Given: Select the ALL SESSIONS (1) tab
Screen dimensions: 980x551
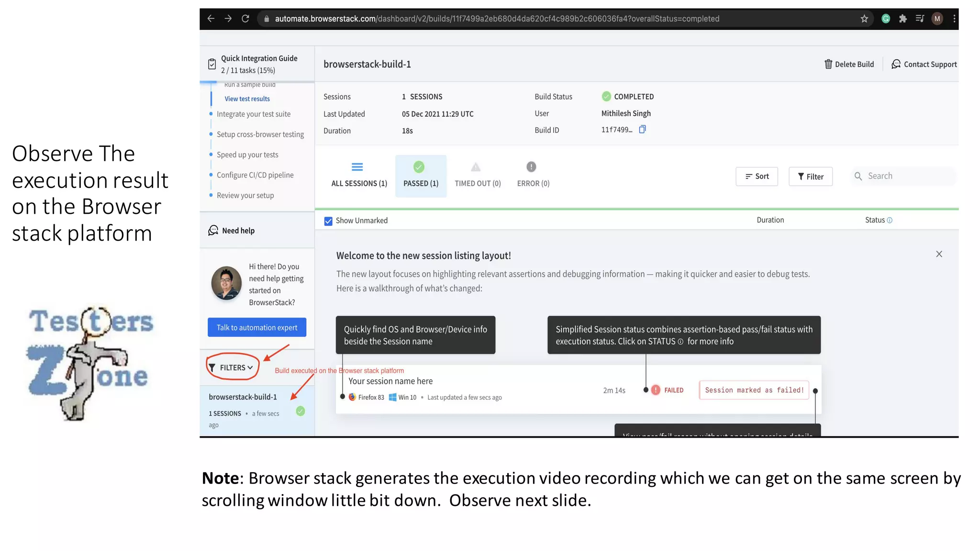Looking at the screenshot, I should click(x=359, y=175).
